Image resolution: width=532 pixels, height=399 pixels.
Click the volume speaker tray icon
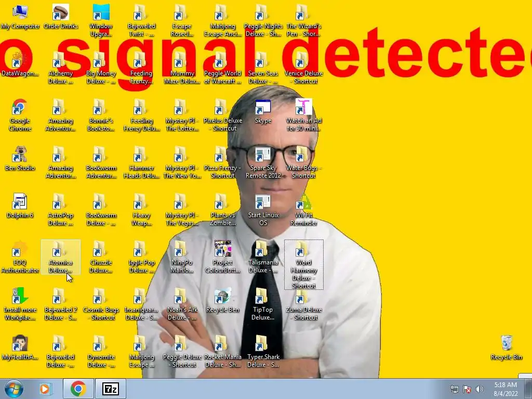480,389
